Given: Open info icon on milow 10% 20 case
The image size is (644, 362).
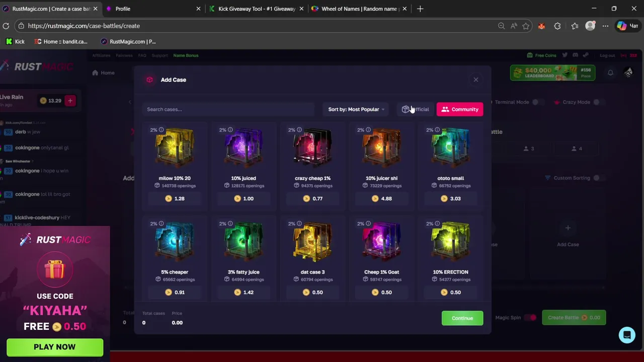Looking at the screenshot, I should 161,130.
